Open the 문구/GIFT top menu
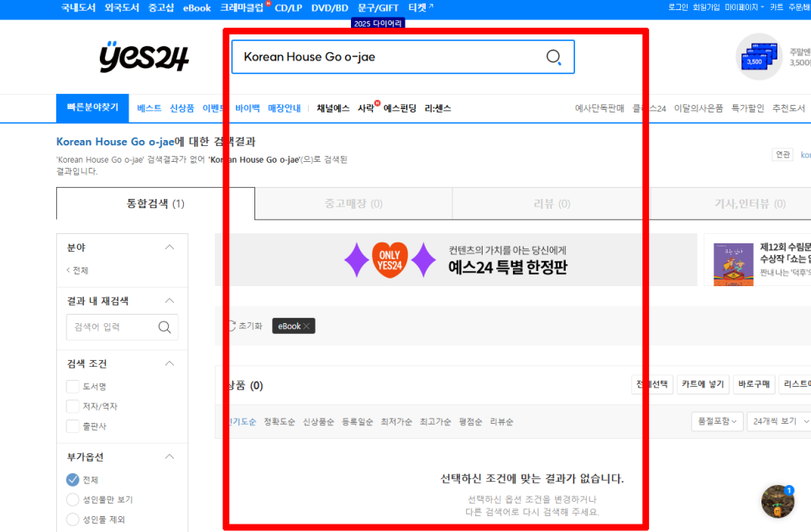The image size is (811, 532). click(x=378, y=8)
